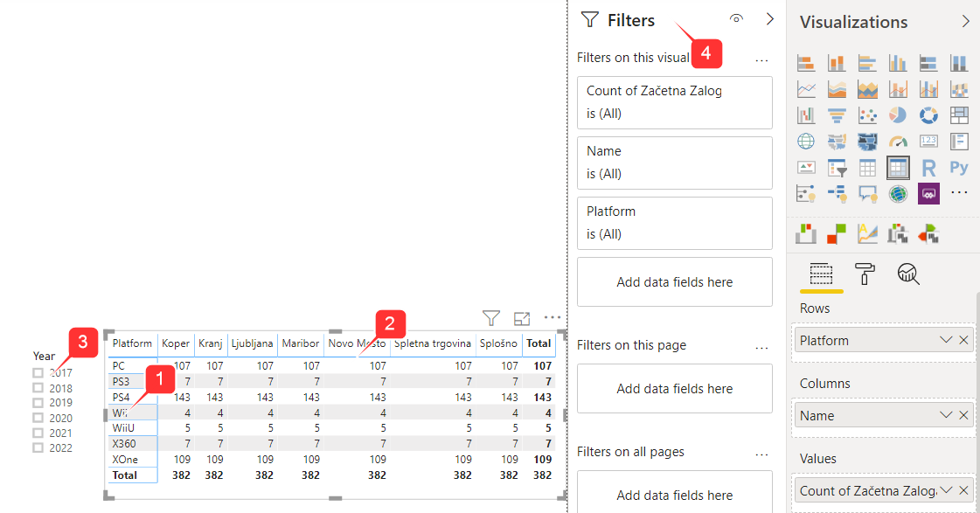The height and width of the screenshot is (513, 980).
Task: Pick the Python visual icon
Action: pos(959,168)
